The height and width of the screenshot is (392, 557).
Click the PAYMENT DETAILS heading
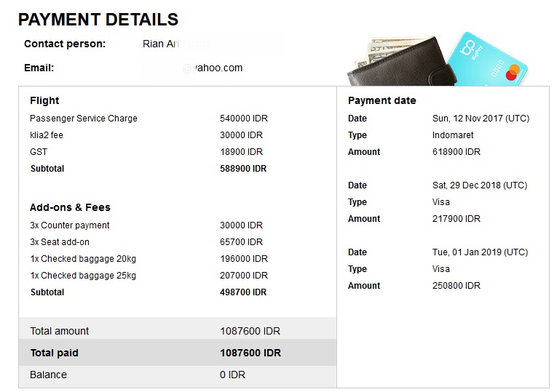(x=98, y=20)
